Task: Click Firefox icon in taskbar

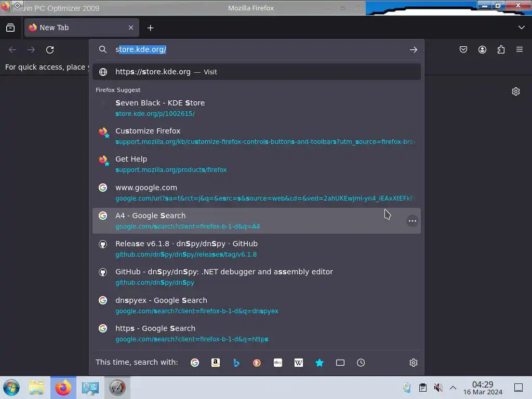Action: pyautogui.click(x=63, y=388)
